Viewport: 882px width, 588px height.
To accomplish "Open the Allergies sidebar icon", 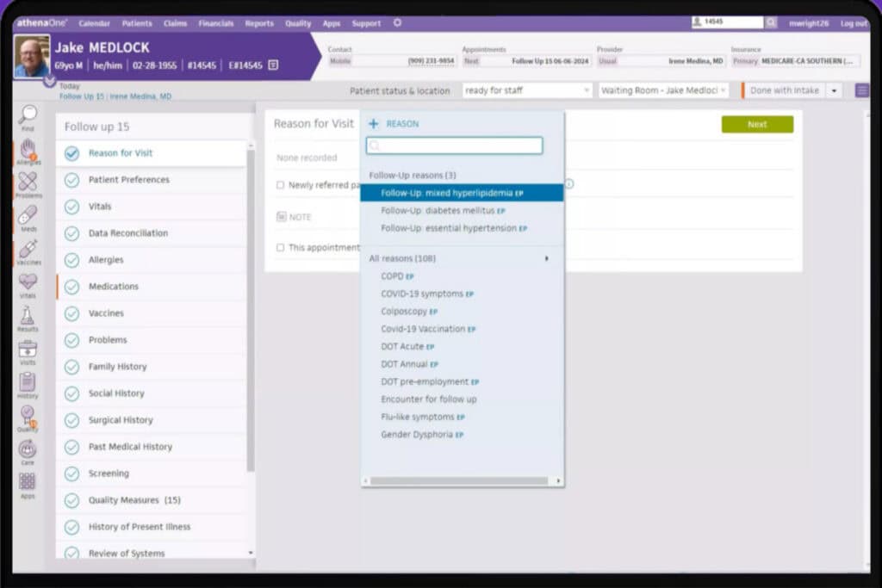I will (x=28, y=150).
